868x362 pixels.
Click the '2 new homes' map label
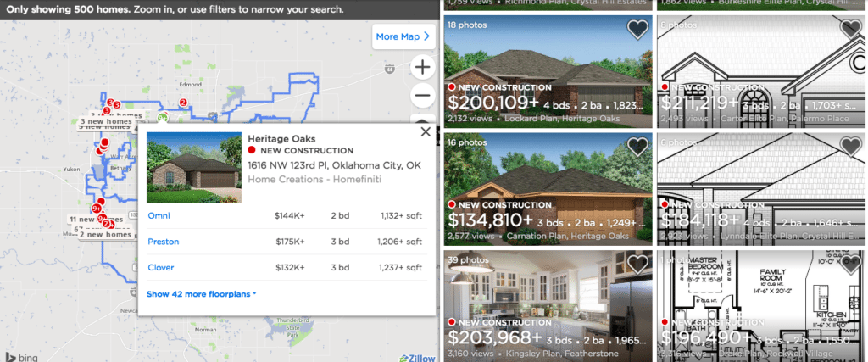pyautogui.click(x=104, y=234)
